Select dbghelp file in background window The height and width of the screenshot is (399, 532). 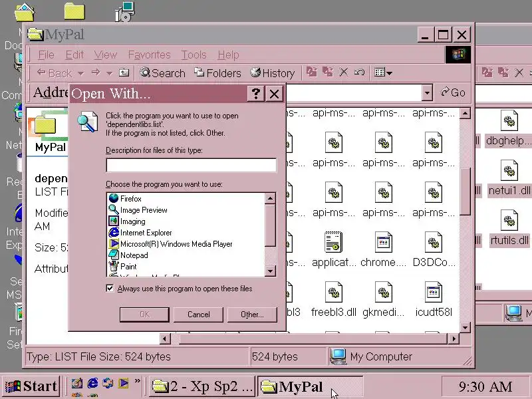[509, 120]
